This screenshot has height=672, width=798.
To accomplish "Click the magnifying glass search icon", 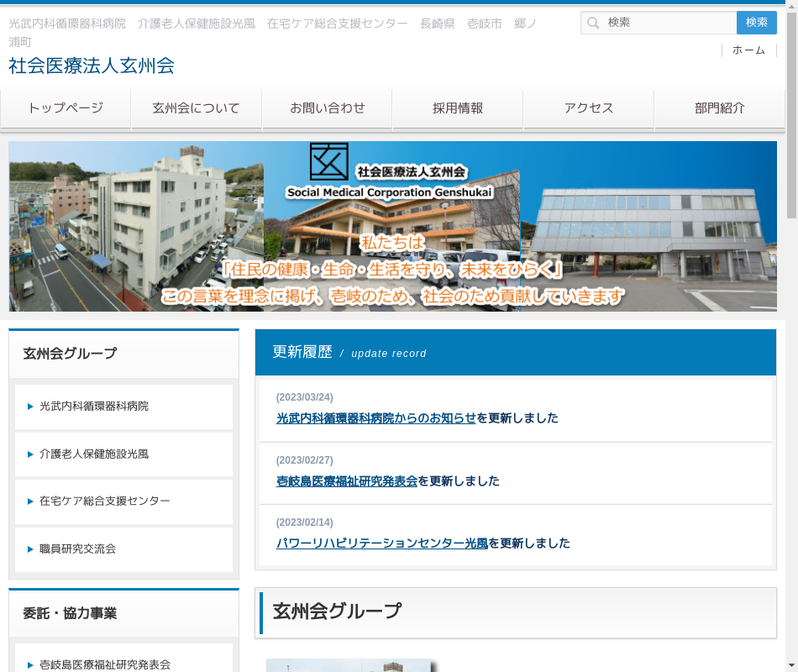I will pos(594,23).
